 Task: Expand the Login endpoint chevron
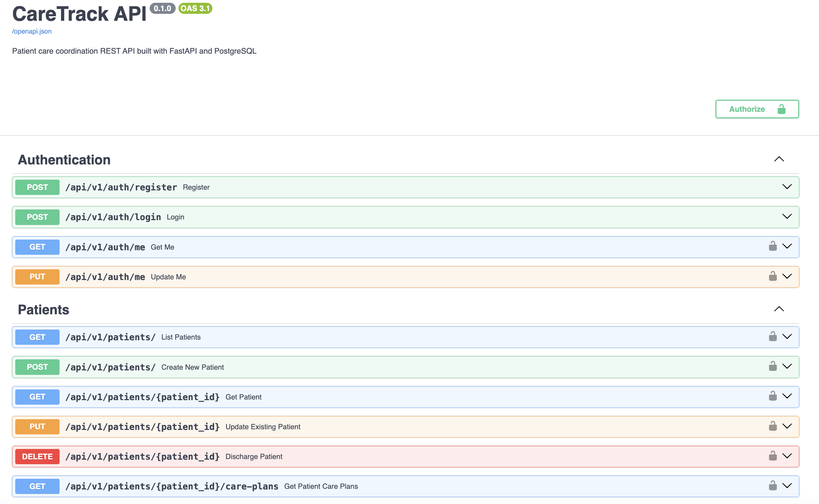click(787, 217)
